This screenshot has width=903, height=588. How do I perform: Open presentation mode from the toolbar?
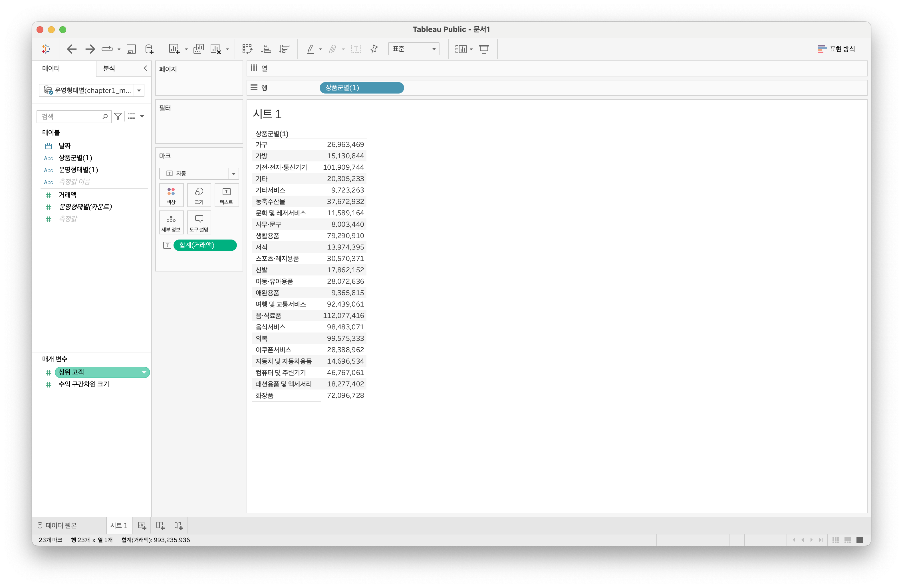click(x=484, y=49)
